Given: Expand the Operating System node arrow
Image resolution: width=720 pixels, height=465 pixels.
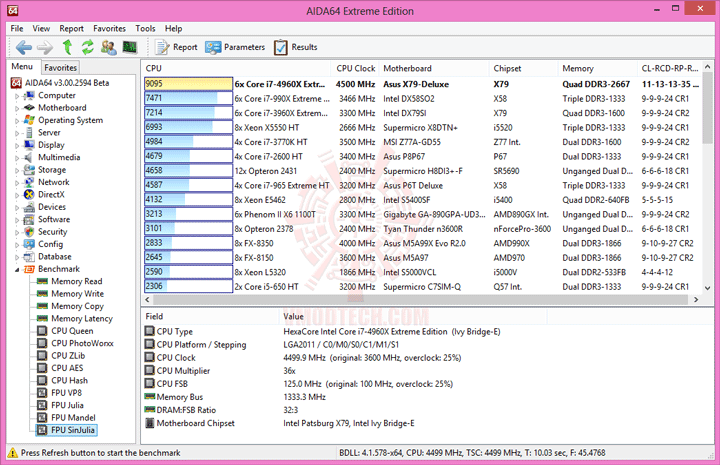Looking at the screenshot, I should [17, 121].
